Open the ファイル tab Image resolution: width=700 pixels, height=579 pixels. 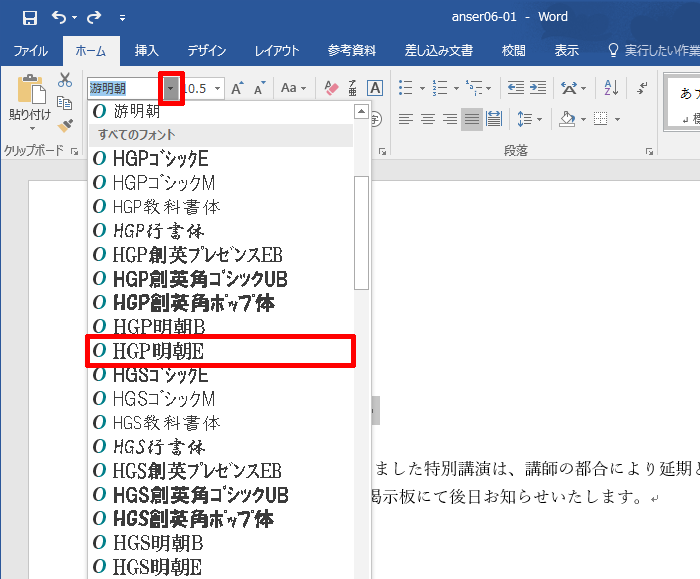point(30,51)
